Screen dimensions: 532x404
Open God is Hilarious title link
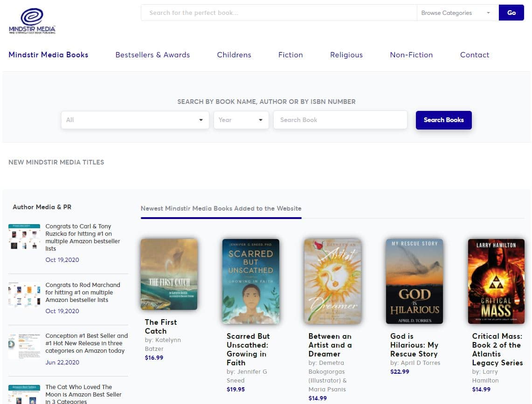pyautogui.click(x=414, y=345)
